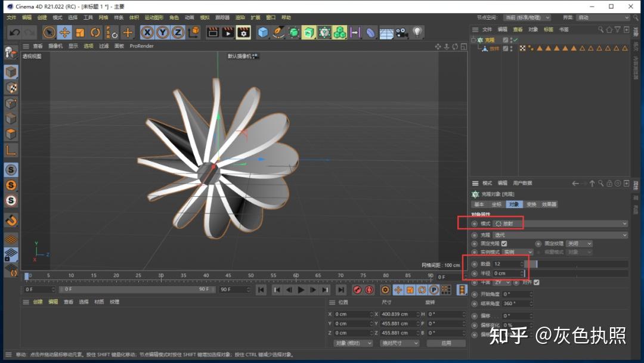Open the 固定纹理 关闭 dropdown
Screen dimensions: 644x363
(579, 244)
